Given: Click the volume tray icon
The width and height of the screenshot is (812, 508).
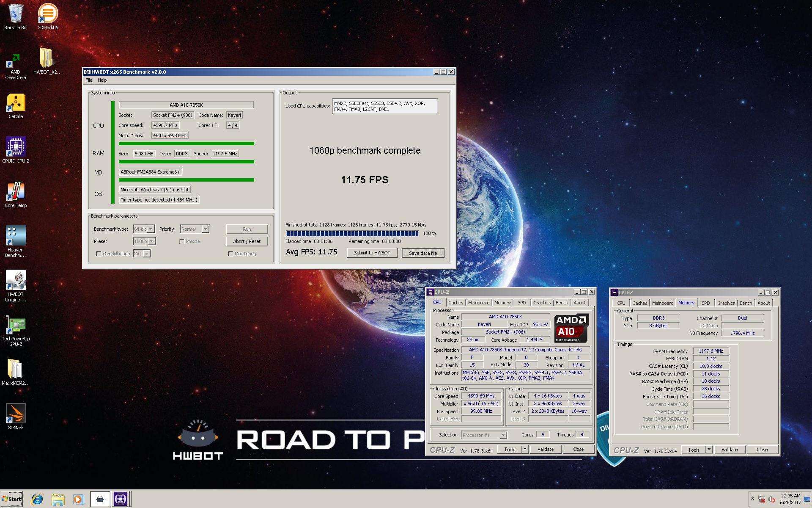Looking at the screenshot, I should [x=771, y=499].
